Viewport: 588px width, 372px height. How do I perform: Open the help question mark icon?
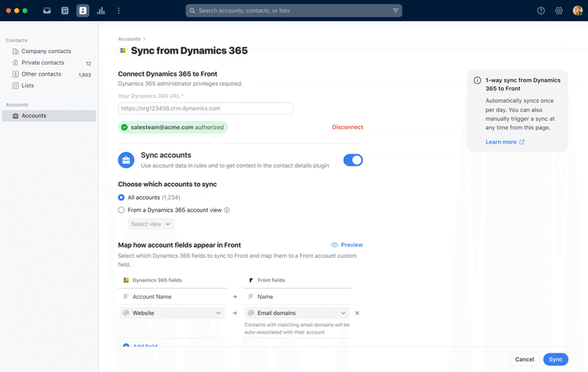[541, 11]
